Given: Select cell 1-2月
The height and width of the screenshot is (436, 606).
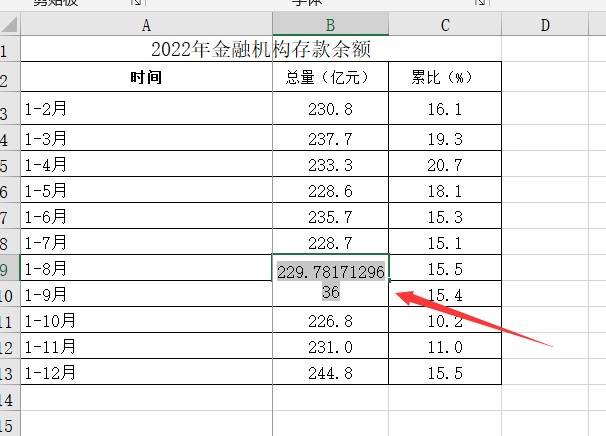Looking at the screenshot, I should pyautogui.click(x=146, y=109).
